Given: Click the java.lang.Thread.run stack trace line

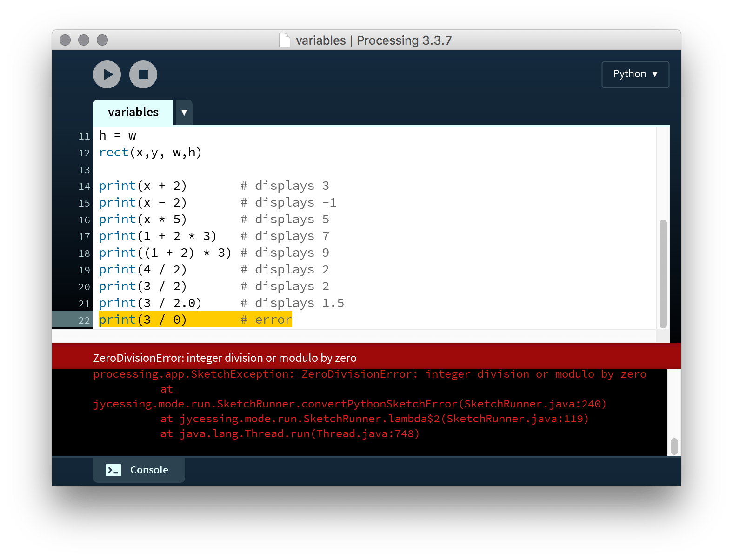Looking at the screenshot, I should pyautogui.click(x=290, y=434).
